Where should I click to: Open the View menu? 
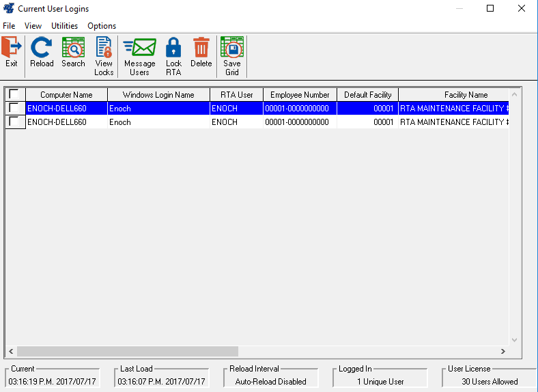pos(33,26)
